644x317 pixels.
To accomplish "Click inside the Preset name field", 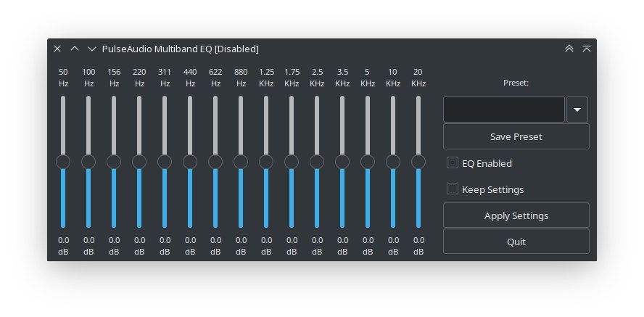I will tap(503, 110).
